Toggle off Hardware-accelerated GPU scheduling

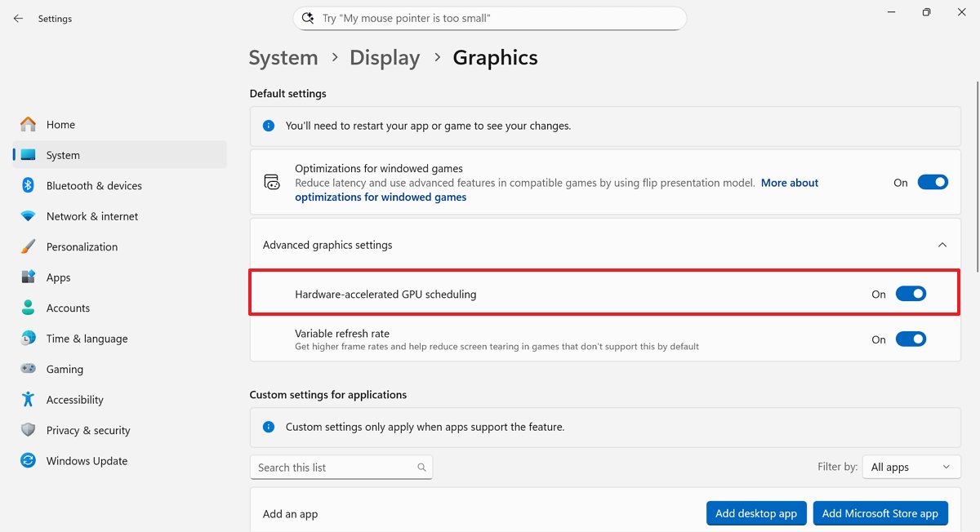(x=911, y=293)
